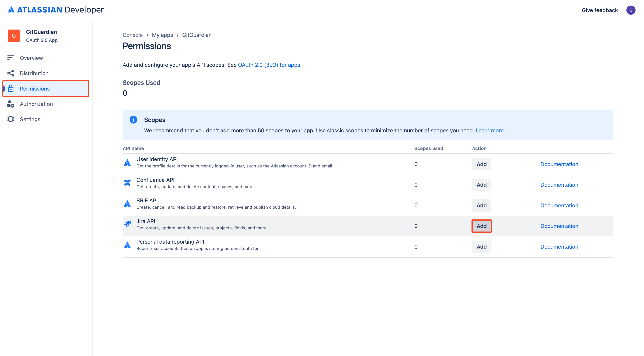
Task: Add the Personal data reporting API
Action: point(481,247)
